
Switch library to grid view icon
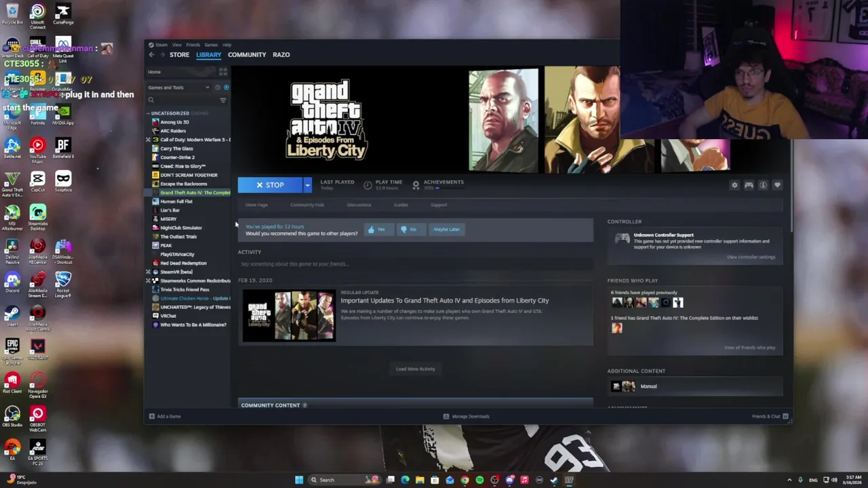tap(223, 72)
